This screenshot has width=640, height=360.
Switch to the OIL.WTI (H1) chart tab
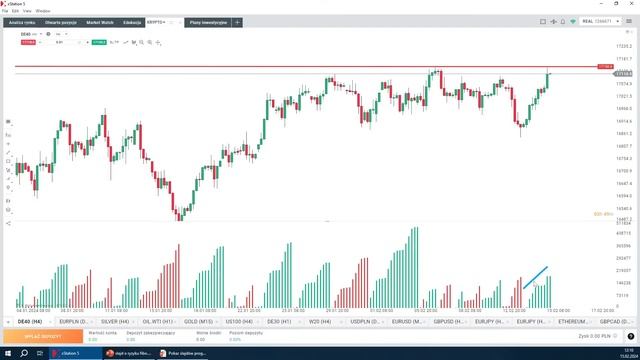pyautogui.click(x=158, y=322)
